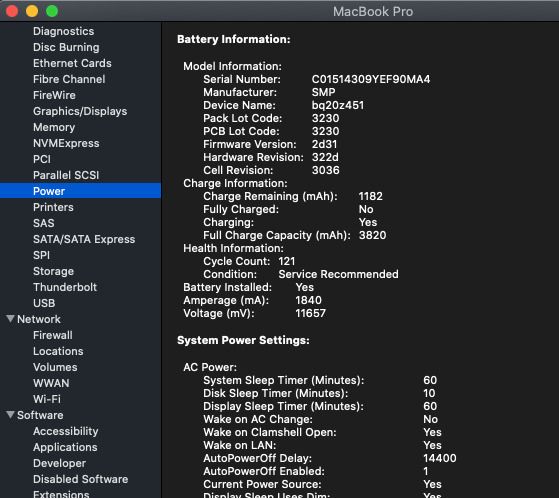Screen dimensions: 559x498
Task: Click the MacBook Pro window title
Action: [x=373, y=11]
